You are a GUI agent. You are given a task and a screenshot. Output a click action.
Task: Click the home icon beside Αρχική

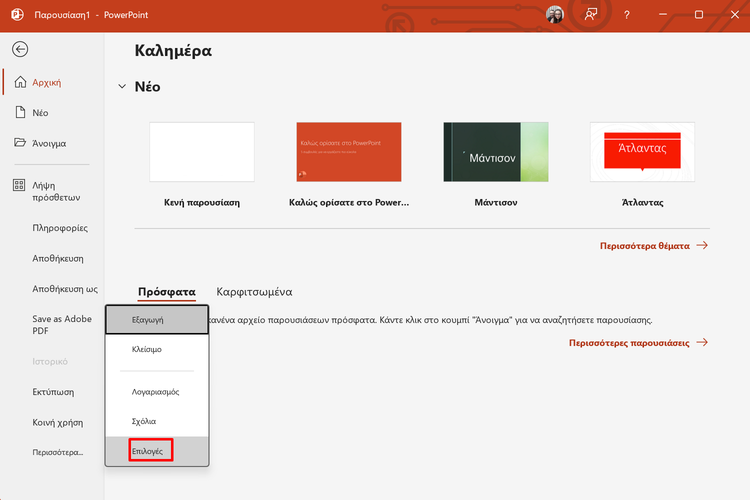pyautogui.click(x=19, y=81)
